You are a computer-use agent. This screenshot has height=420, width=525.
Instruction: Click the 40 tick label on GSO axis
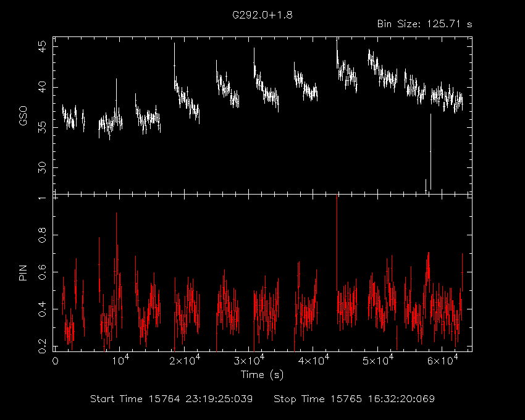(x=43, y=88)
